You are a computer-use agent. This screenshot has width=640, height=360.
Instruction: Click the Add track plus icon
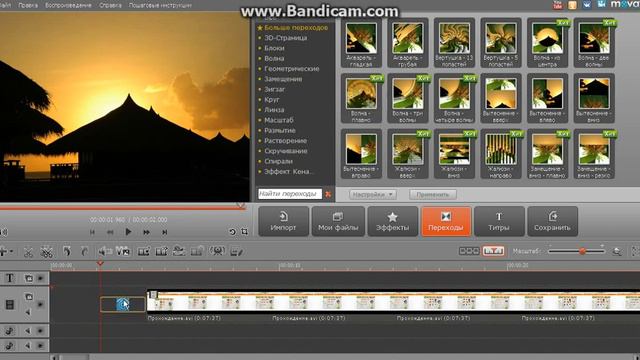(3, 251)
